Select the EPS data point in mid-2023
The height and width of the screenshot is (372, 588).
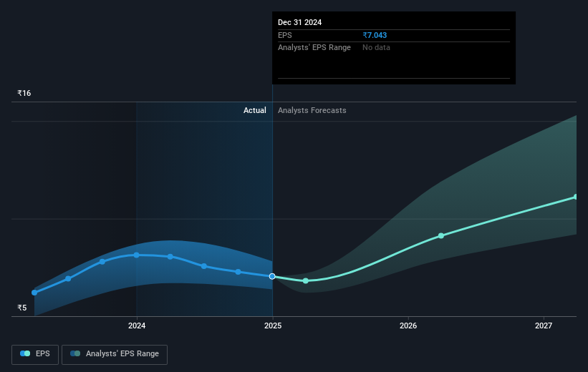tap(68, 279)
